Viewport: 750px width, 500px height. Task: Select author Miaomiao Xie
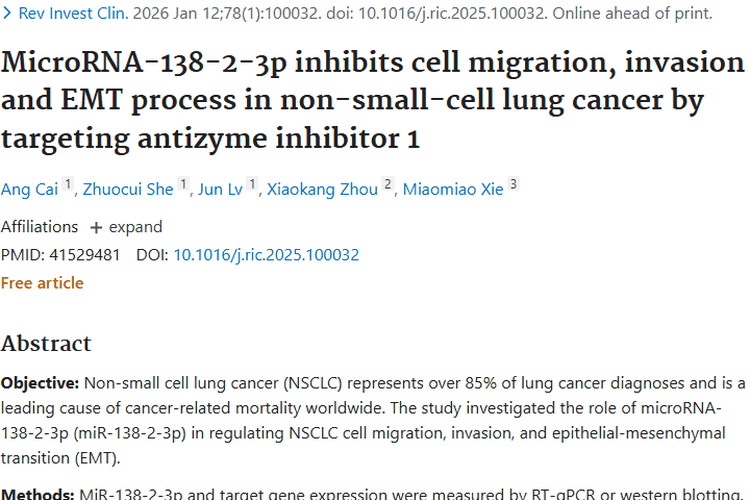[x=453, y=189]
